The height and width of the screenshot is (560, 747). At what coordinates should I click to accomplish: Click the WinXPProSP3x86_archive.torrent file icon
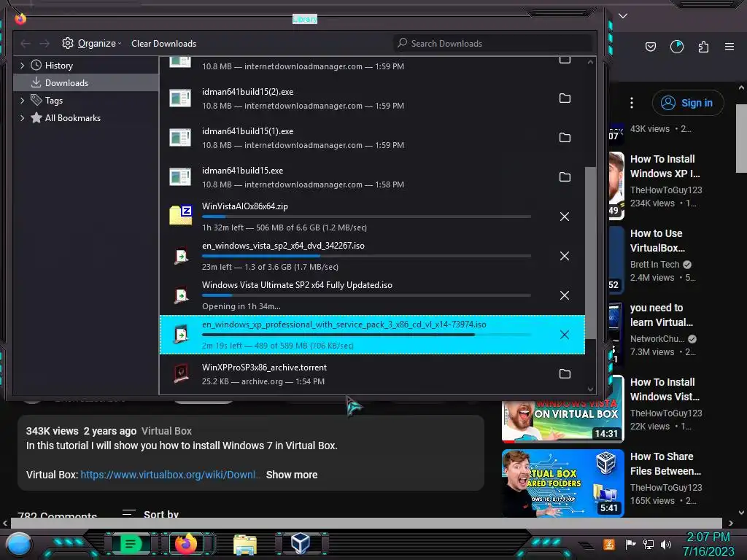coord(181,374)
